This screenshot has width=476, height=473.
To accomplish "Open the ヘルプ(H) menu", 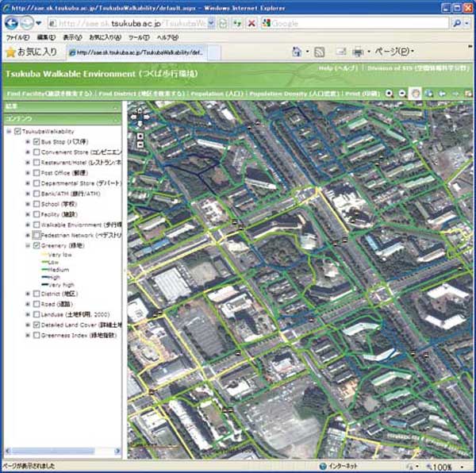I will (167, 37).
